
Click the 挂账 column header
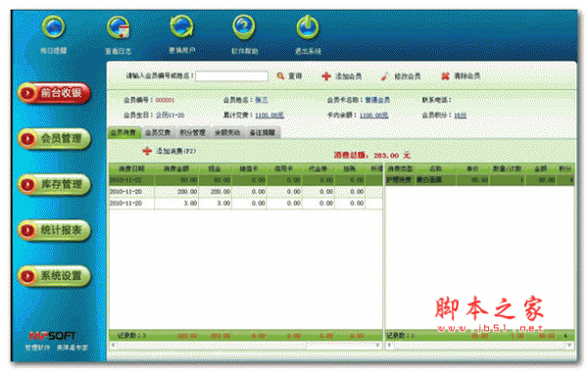click(350, 169)
